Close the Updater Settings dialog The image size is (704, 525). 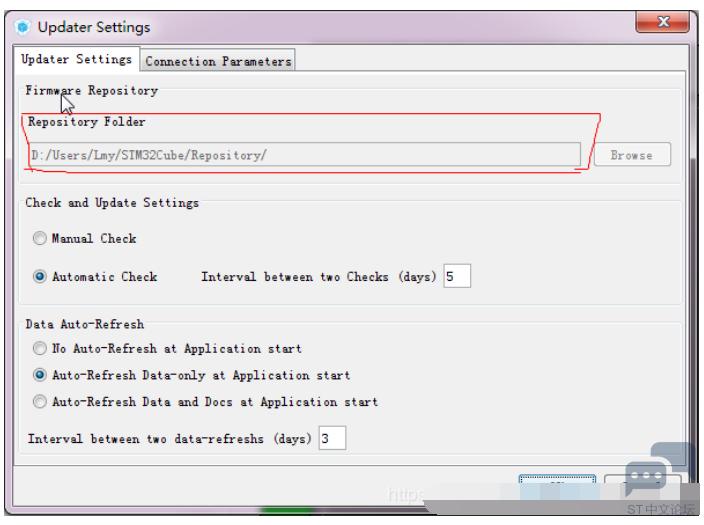tap(662, 22)
